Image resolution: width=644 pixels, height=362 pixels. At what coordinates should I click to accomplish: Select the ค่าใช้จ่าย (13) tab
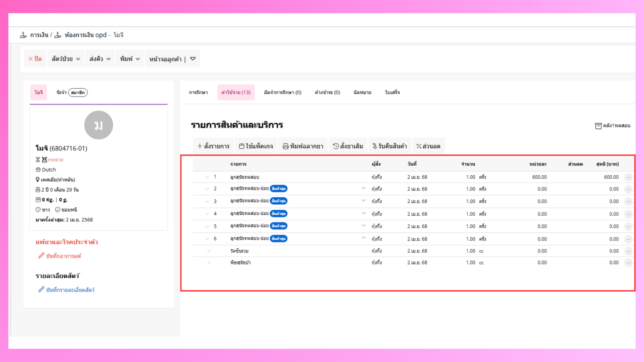236,92
